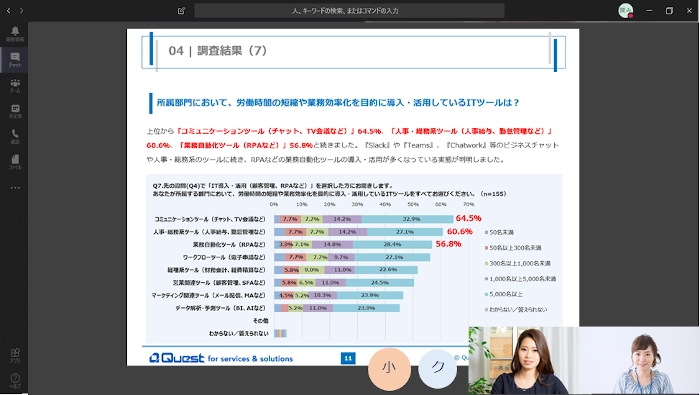Minimize the Teams window
700x395 pixels.
(x=649, y=10)
